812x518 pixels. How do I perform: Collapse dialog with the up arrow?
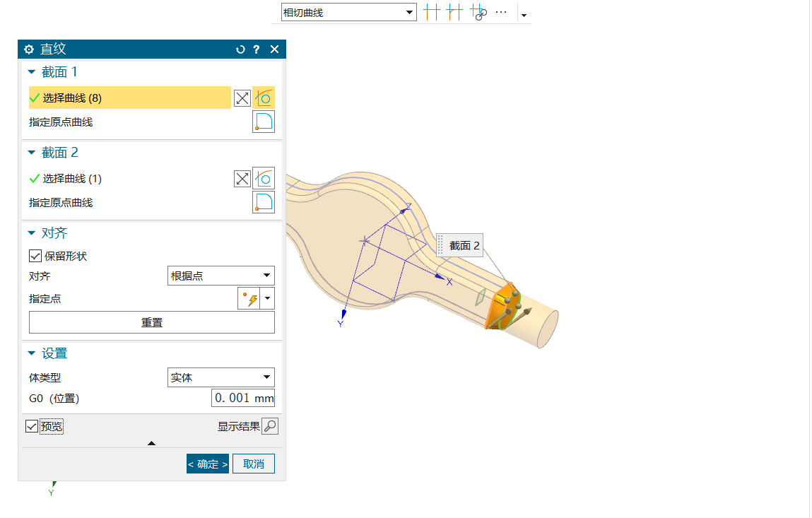(x=152, y=443)
